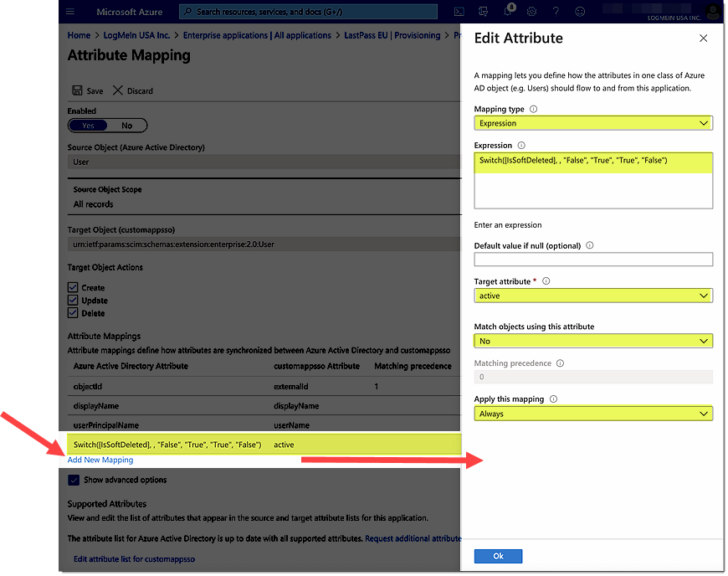This screenshot has width=728, height=576.
Task: Uncheck Show advanced options
Action: click(x=74, y=480)
